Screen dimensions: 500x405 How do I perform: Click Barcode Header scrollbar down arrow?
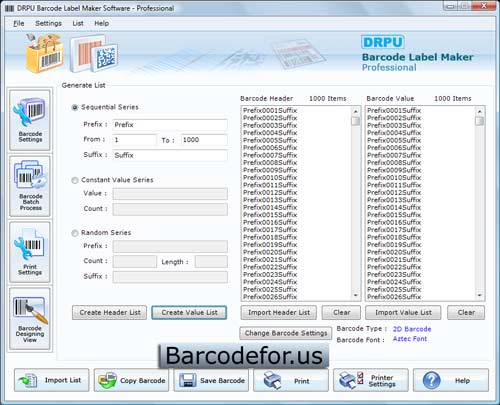click(x=356, y=295)
